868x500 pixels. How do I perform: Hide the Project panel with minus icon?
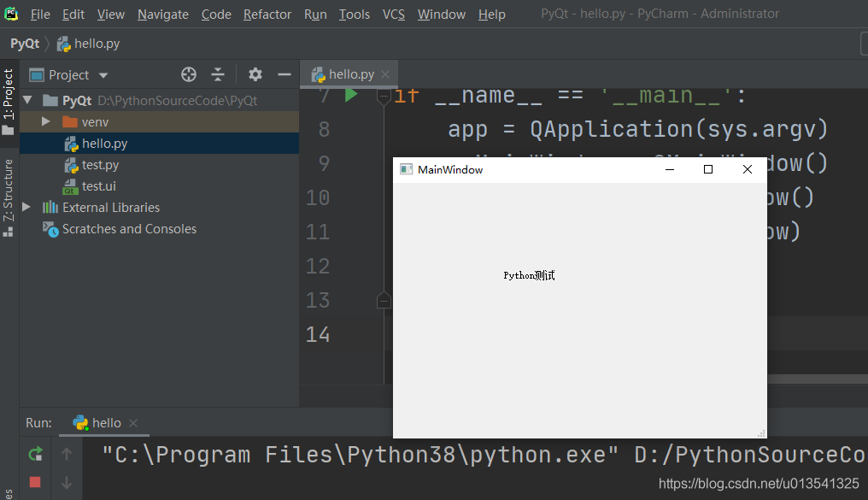click(284, 74)
